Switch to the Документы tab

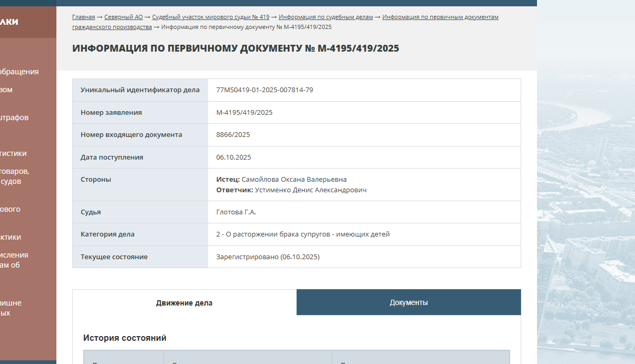408,302
